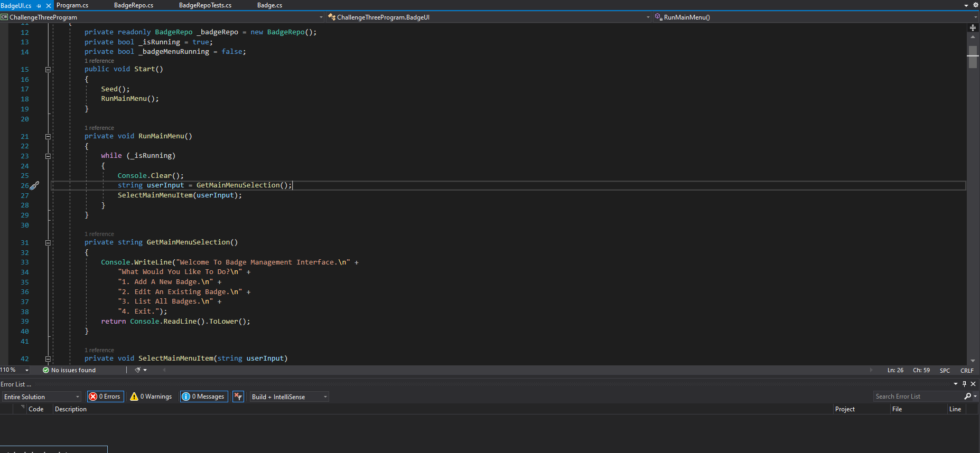The width and height of the screenshot is (980, 453).
Task: Open the Error List window options dropdown
Action: click(956, 384)
